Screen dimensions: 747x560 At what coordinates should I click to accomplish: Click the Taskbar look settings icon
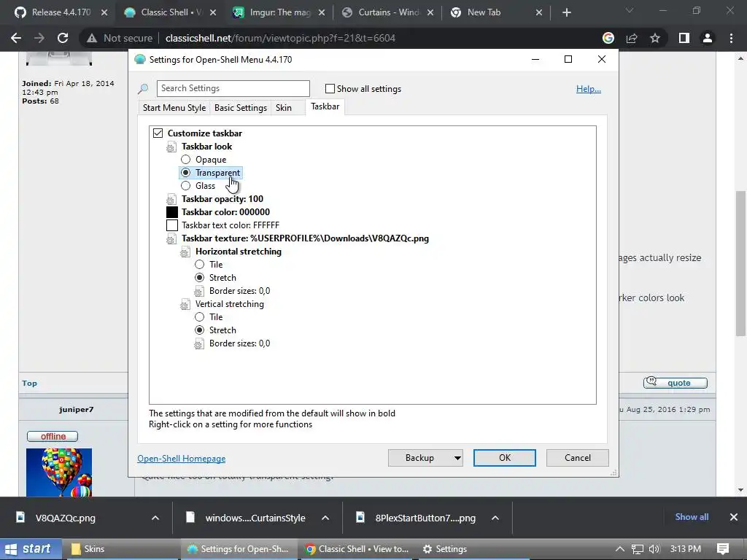coord(171,147)
